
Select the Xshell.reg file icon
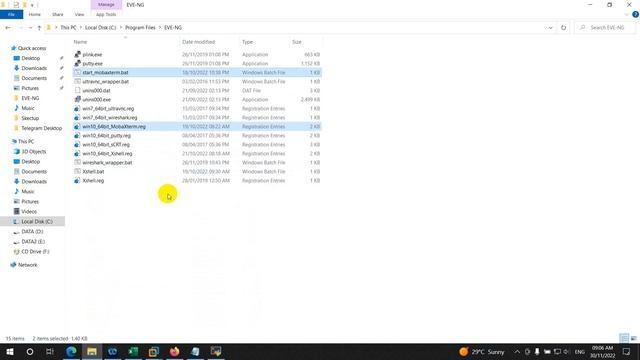tap(78, 180)
